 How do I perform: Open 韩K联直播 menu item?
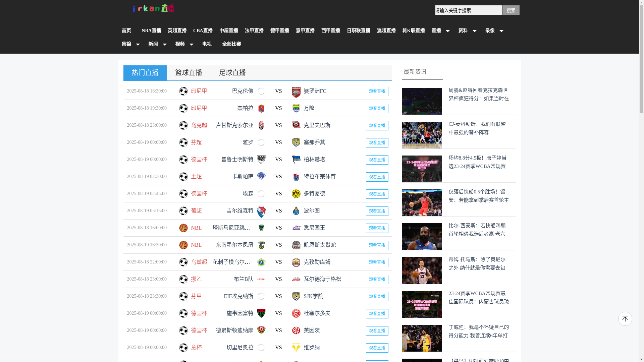[x=413, y=31]
